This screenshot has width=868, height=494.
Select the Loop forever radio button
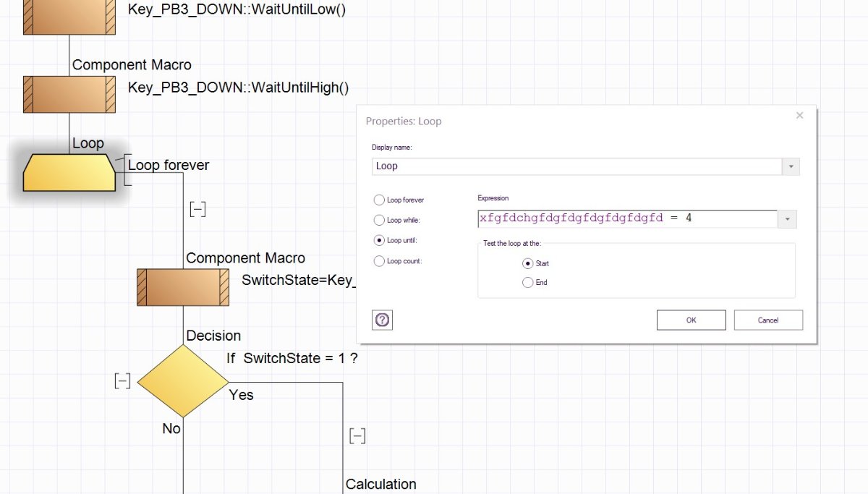379,200
